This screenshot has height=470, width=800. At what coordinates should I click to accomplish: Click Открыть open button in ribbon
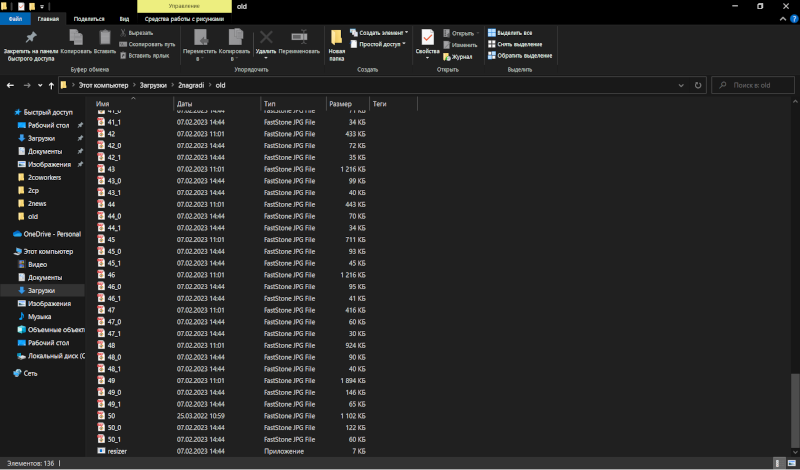[461, 33]
